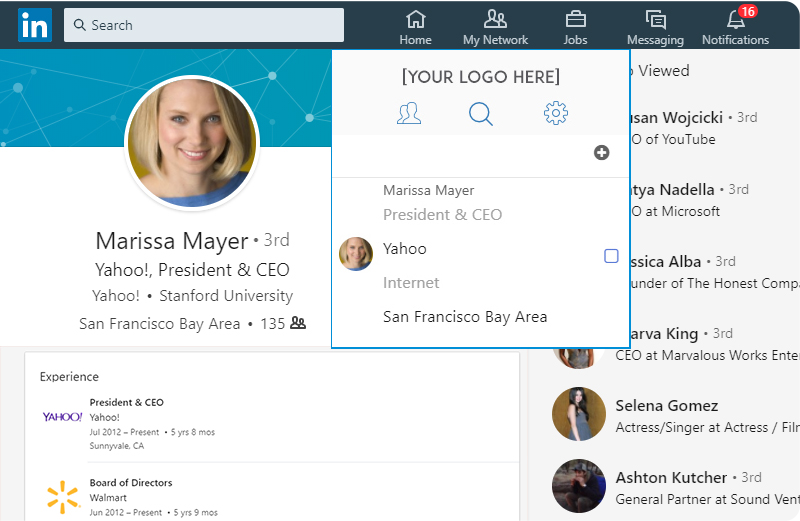Click Selena Gomez's avatar photo
The image size is (800, 521).
tap(579, 414)
